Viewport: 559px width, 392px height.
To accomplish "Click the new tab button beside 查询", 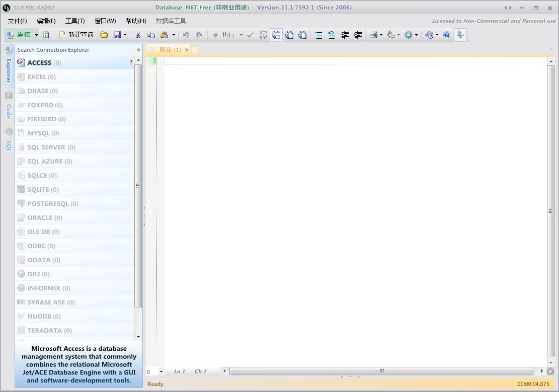I will 195,50.
